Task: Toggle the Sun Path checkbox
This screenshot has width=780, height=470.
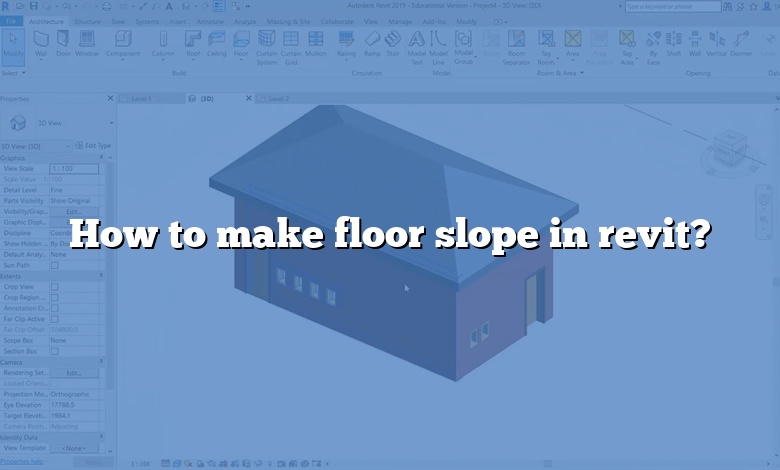Action: click(x=55, y=265)
